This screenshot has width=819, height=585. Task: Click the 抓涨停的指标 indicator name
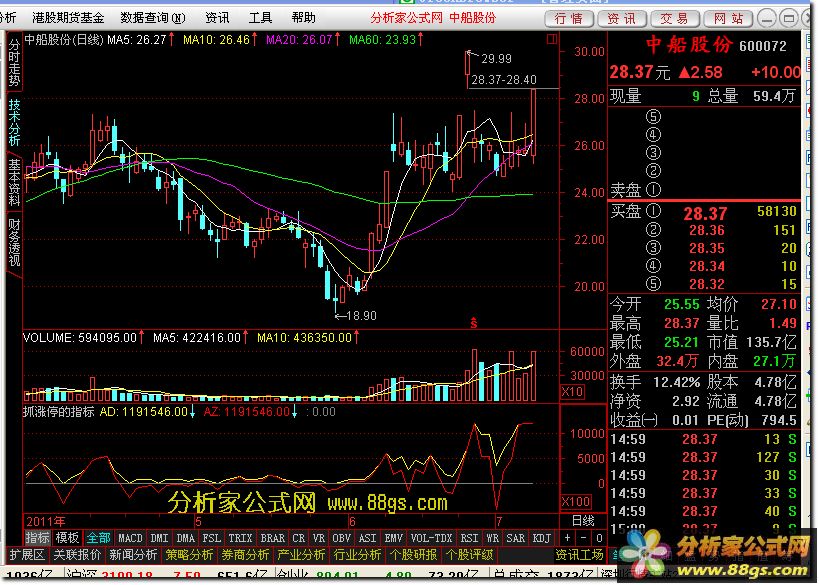coord(58,412)
